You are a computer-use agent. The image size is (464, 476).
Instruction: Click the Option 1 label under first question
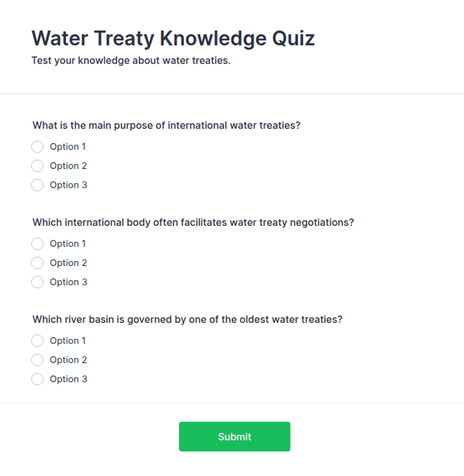point(68,147)
